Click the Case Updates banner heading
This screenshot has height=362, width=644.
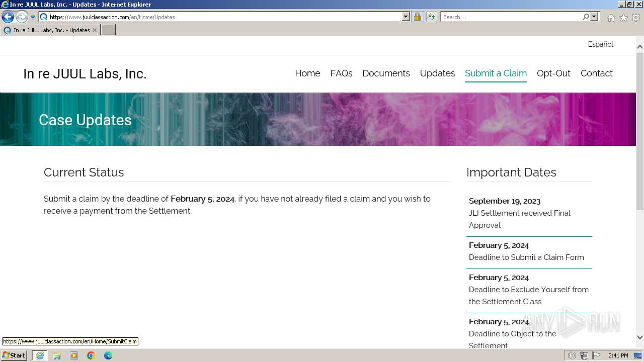pyautogui.click(x=85, y=120)
